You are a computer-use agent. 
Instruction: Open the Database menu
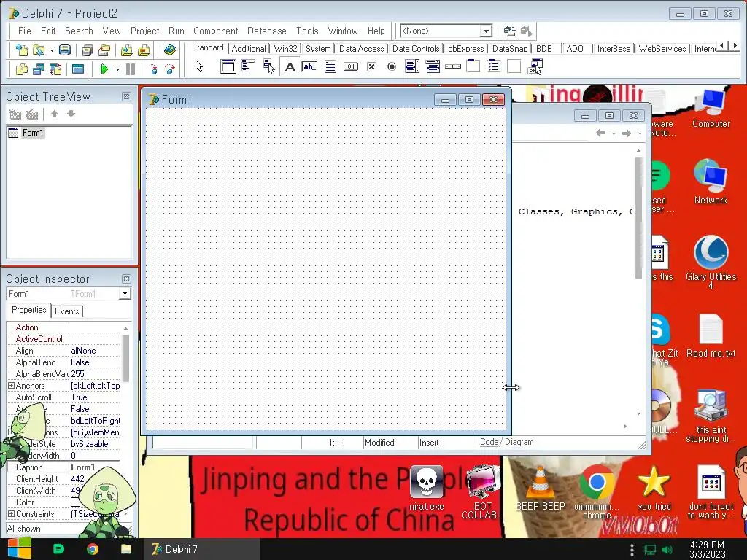(267, 31)
